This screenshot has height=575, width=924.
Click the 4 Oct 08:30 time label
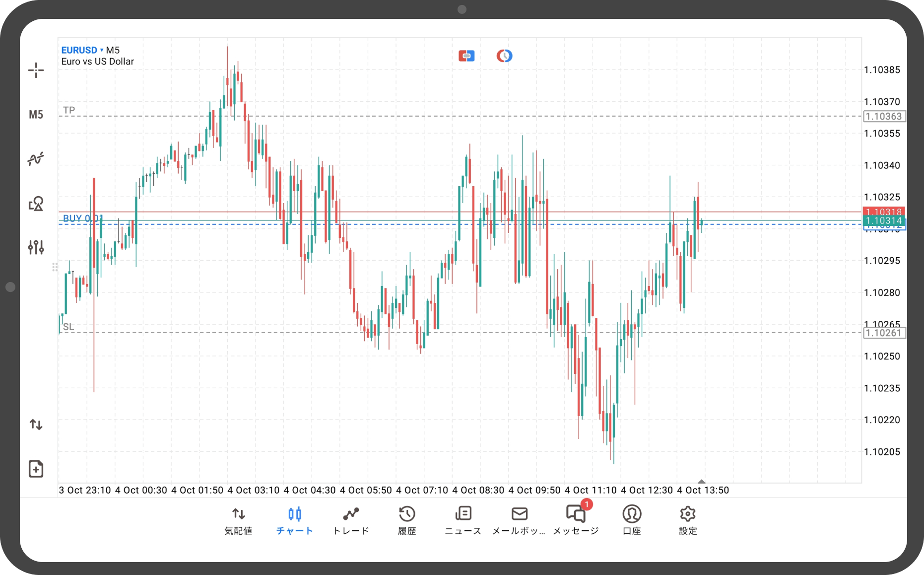click(x=478, y=490)
